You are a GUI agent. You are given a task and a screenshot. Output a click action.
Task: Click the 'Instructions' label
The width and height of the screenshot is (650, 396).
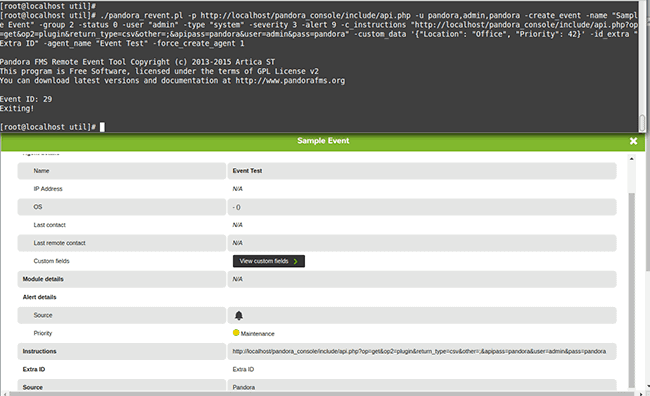click(39, 351)
